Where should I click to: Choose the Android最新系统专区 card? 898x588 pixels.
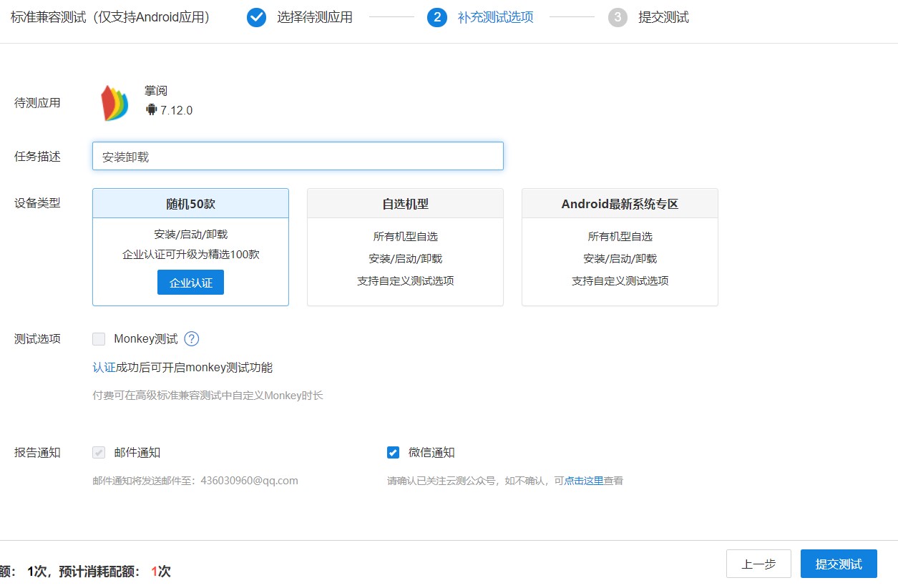(x=620, y=247)
